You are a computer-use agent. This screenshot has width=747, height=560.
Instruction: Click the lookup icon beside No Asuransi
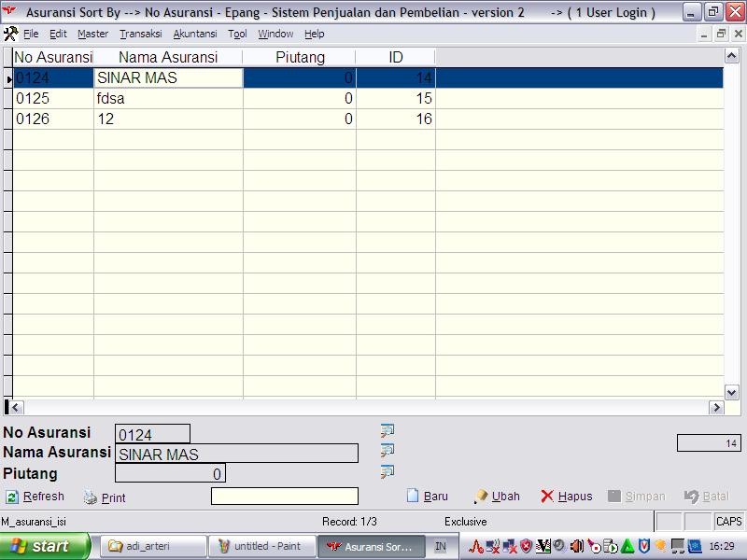click(387, 430)
